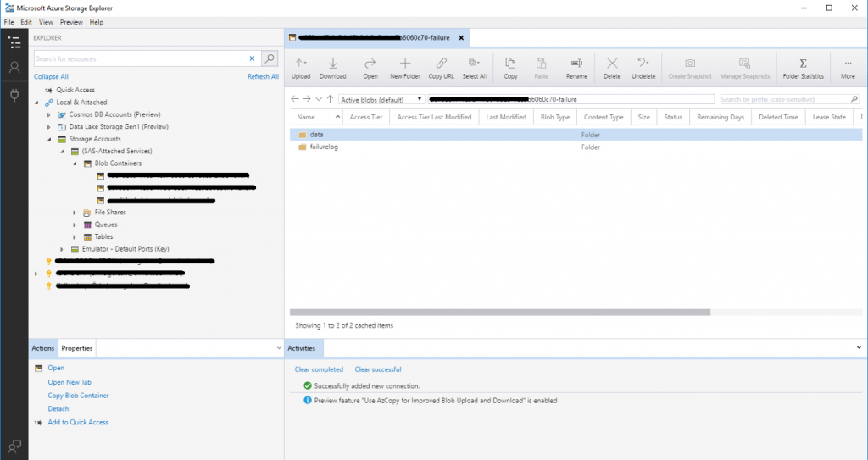Click the failurelog folder icon
This screenshot has width=868, height=460.
click(303, 147)
